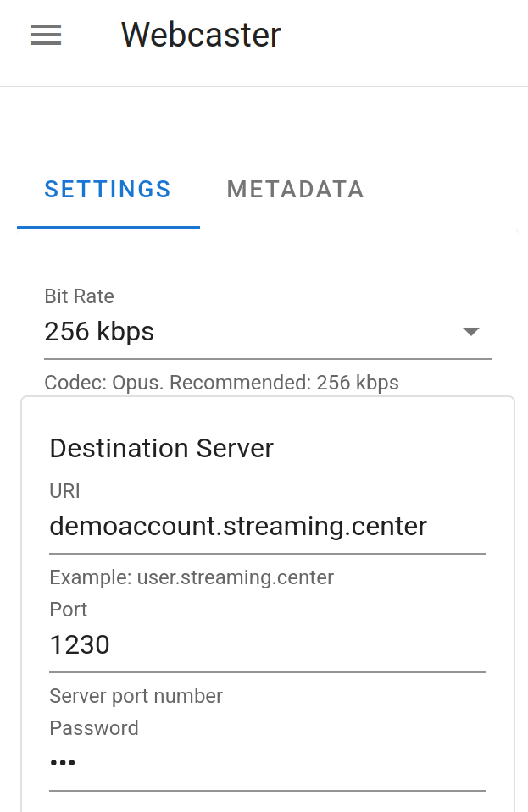This screenshot has width=528, height=812.
Task: Click the Codec Opus recommendation hint
Action: click(x=221, y=383)
